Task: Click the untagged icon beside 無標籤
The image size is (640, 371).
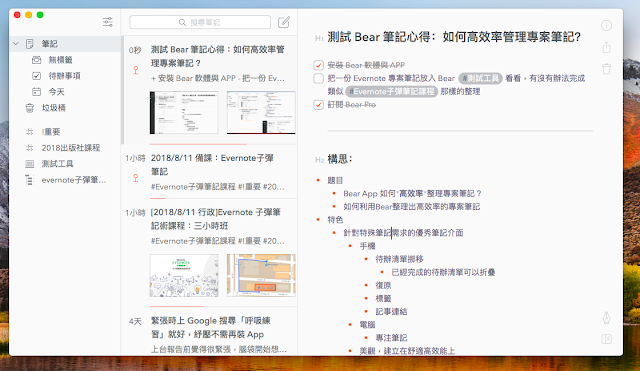Action: click(36, 60)
